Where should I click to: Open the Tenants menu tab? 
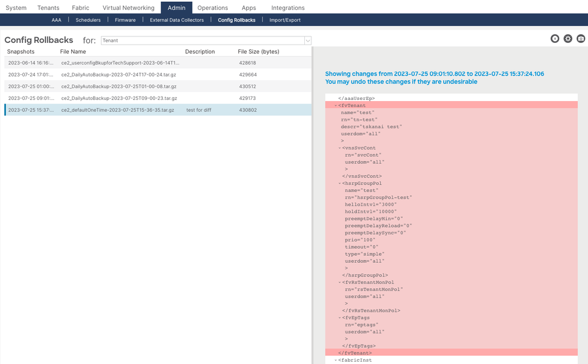pyautogui.click(x=48, y=8)
